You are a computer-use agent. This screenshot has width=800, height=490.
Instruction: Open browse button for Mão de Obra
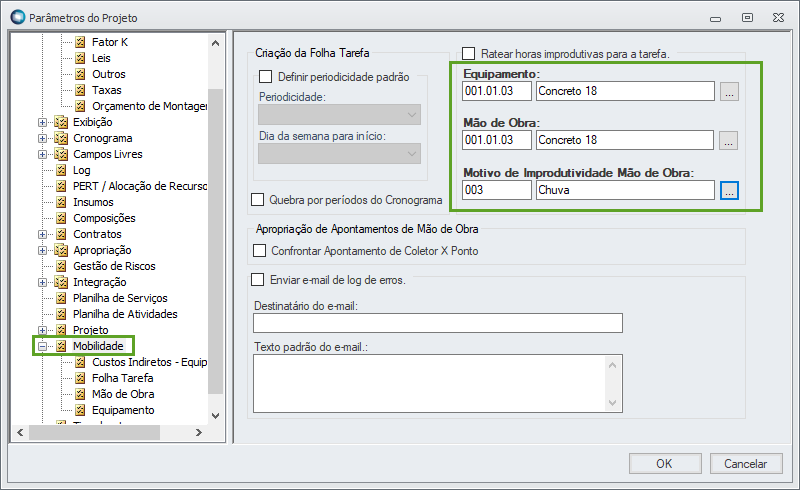729,140
